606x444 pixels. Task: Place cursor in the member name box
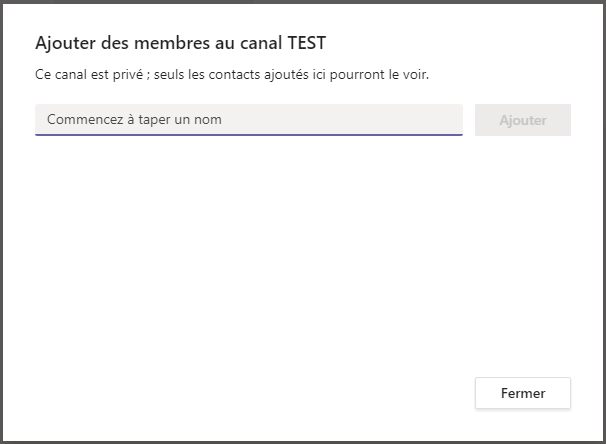click(x=248, y=120)
